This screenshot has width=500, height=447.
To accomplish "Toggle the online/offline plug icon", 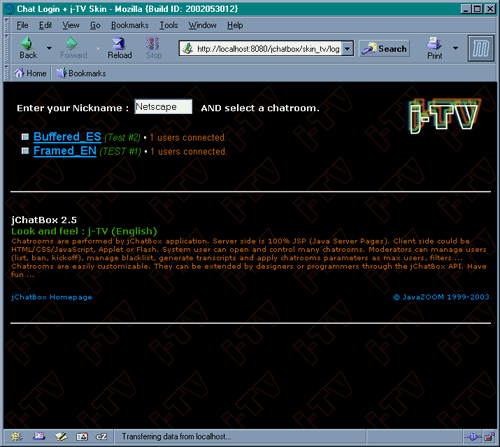I will (472, 436).
